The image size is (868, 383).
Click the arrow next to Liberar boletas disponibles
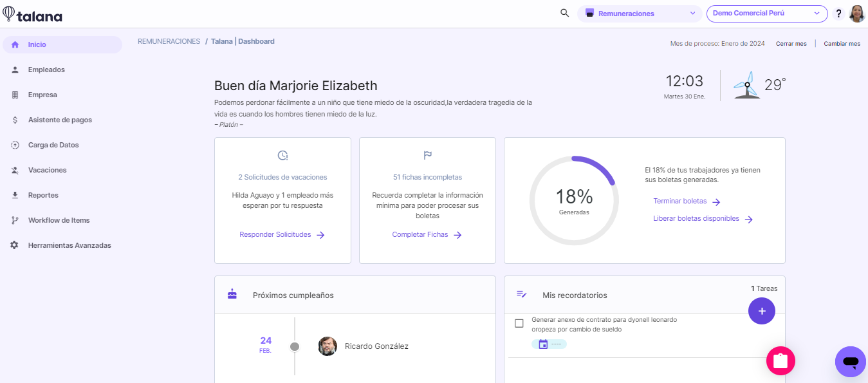tap(749, 219)
